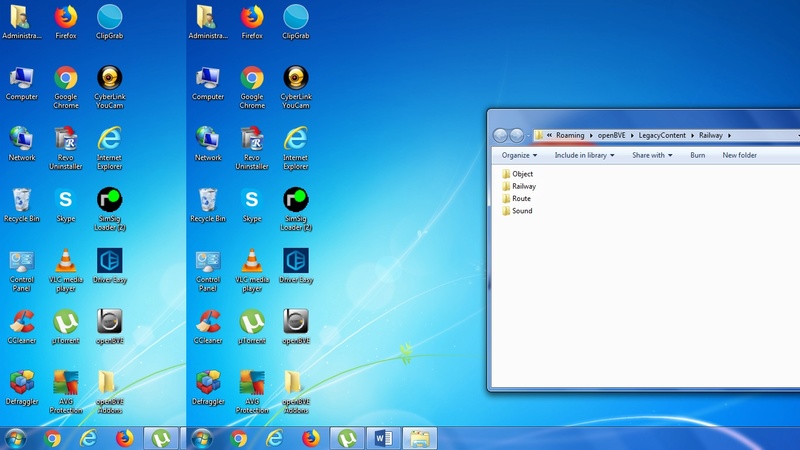Expand the arrow after Roaming breadcrumb

(591, 135)
